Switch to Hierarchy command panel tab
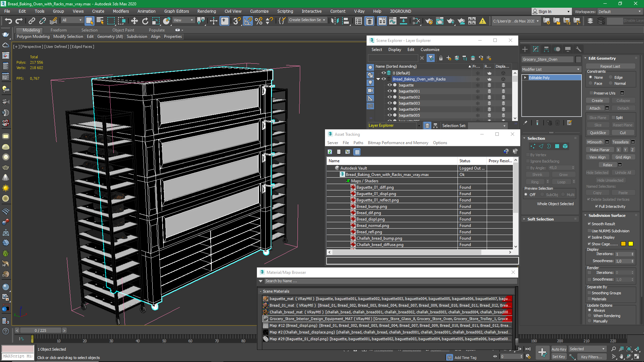644x362 pixels. click(546, 49)
